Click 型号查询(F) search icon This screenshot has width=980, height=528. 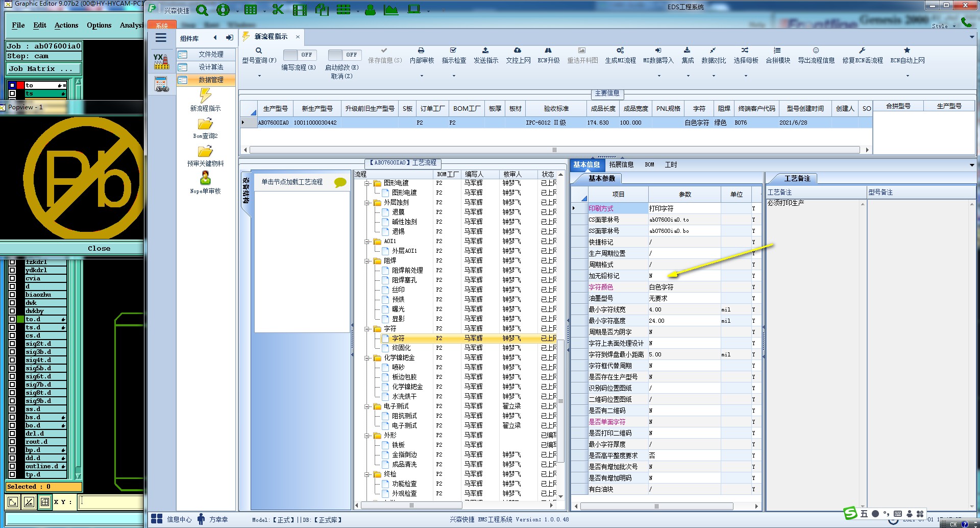[259, 51]
